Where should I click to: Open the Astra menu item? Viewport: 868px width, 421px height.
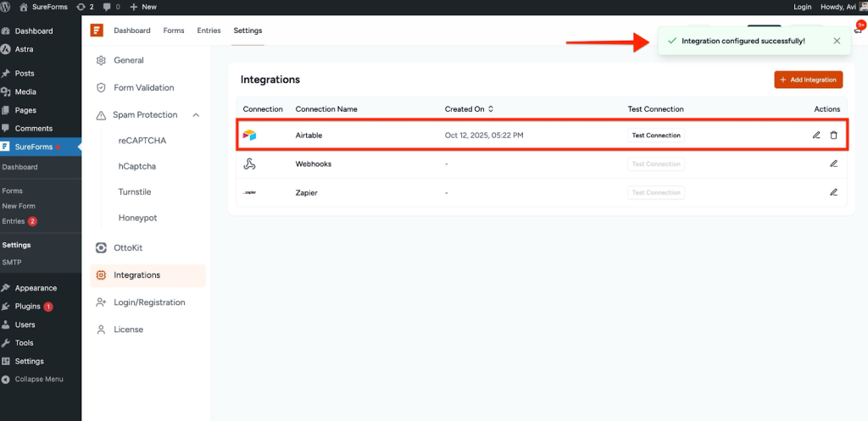click(24, 49)
